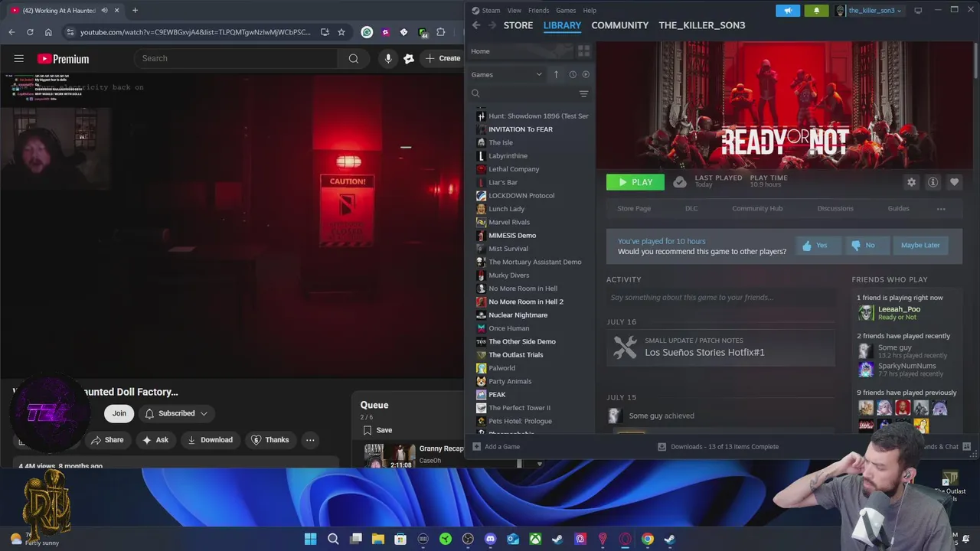Open Steam Downloads status
The image size is (980, 551).
pos(718,447)
